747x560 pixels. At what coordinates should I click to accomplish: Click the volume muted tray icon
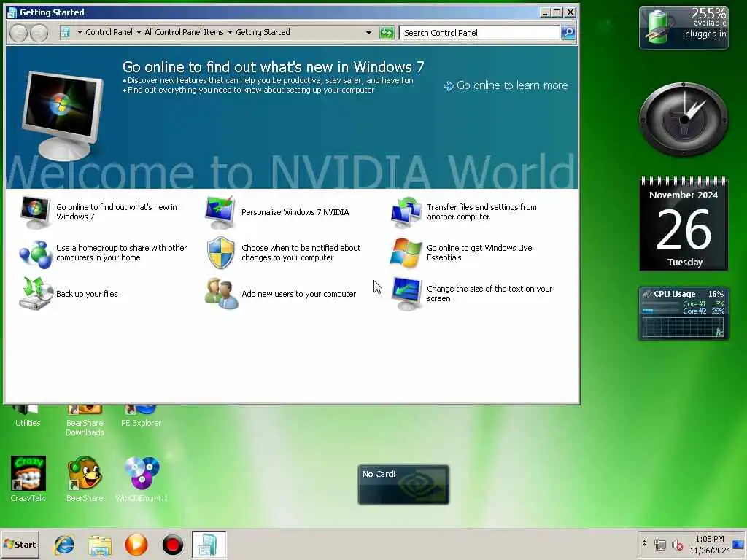(677, 545)
